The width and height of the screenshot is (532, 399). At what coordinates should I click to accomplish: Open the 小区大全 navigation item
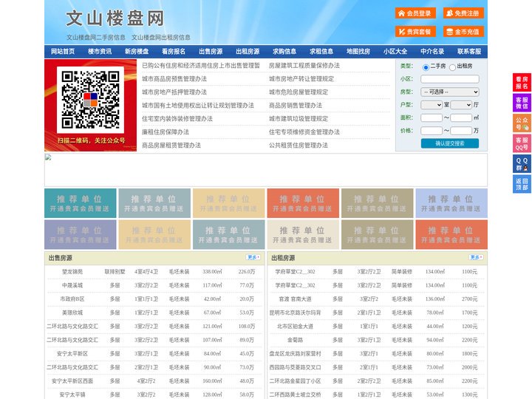(395, 52)
